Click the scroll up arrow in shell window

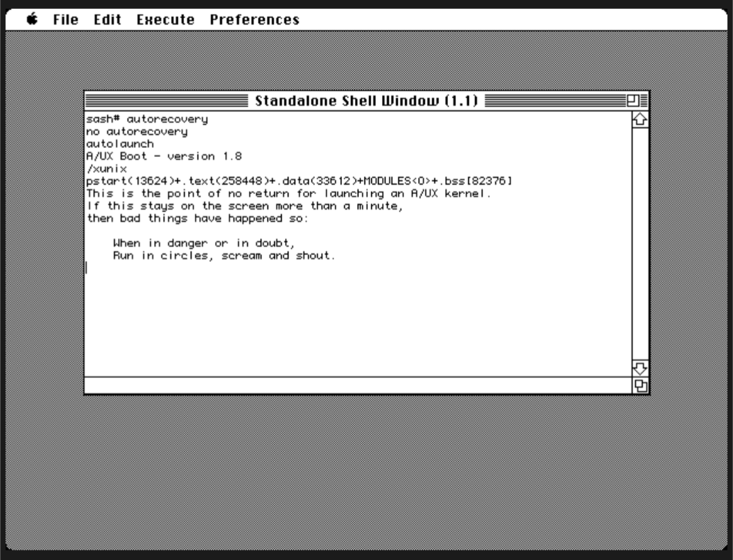pos(640,119)
